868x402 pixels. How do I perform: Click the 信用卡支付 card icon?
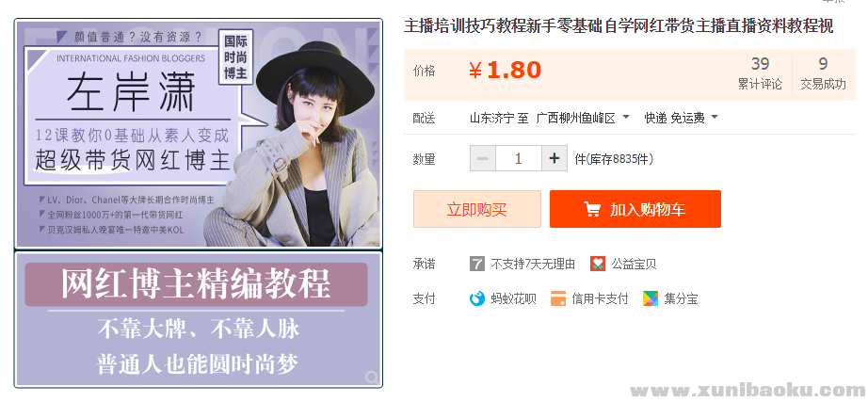558,299
